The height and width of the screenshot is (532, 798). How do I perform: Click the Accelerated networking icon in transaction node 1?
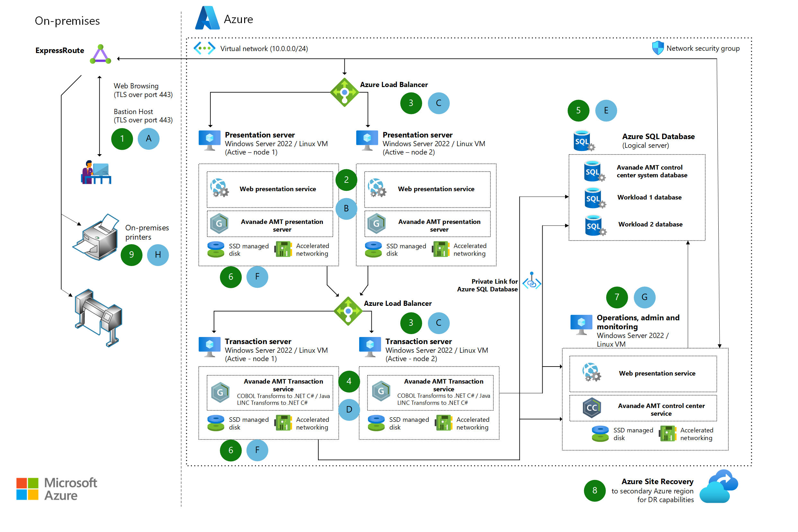(x=283, y=423)
